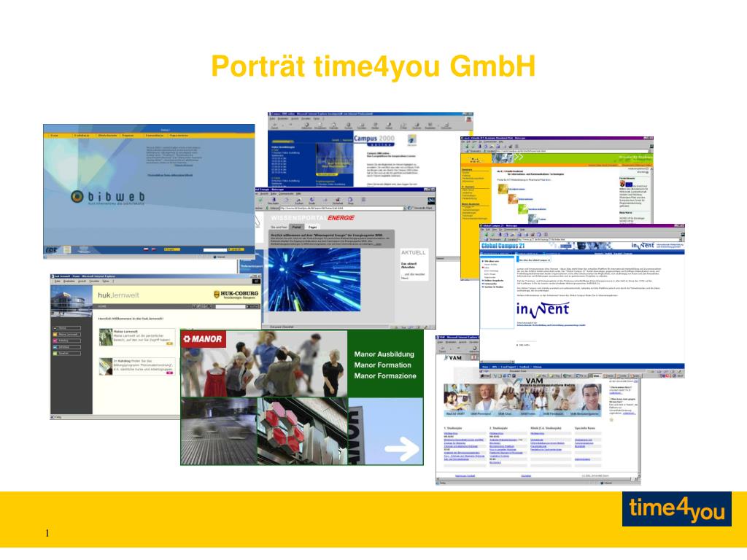This screenshot has height=560, width=747.
Task: Open the Meine Lernwelt card in huk.lernwelt
Action: 136,337
